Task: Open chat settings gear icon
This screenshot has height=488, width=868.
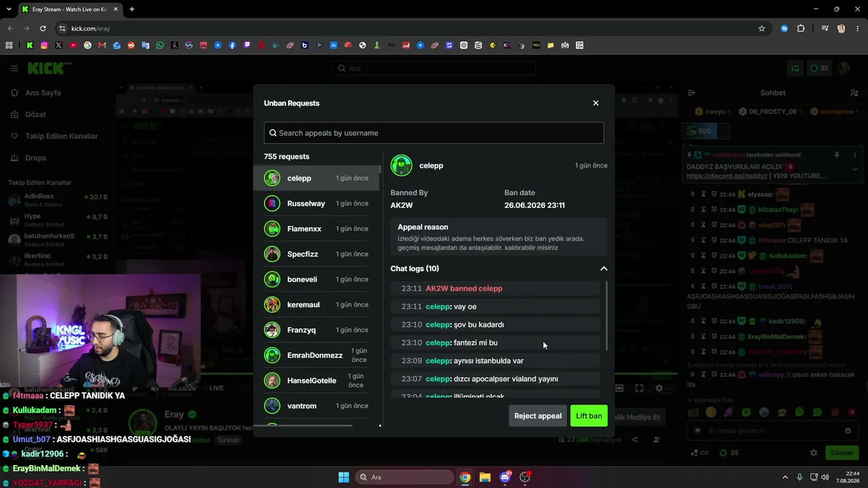Action: (x=814, y=453)
